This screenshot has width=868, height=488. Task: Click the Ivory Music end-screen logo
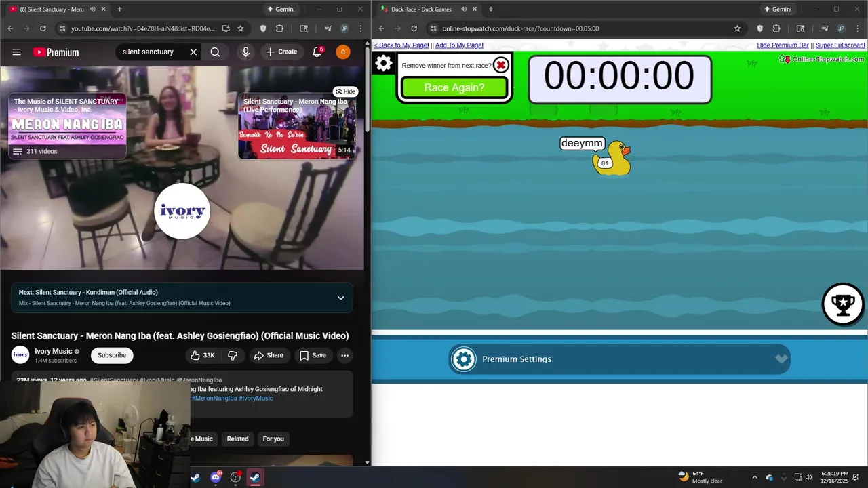tap(182, 211)
